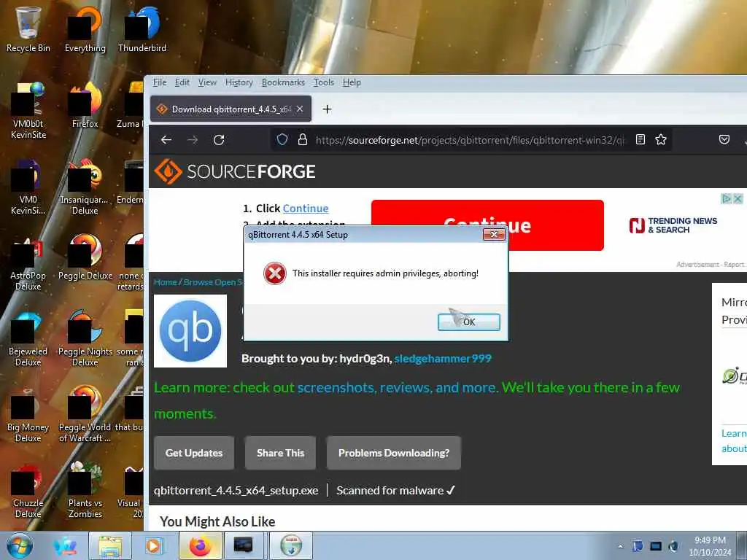
Task: Open tracking protection shield icon
Action: tap(282, 139)
